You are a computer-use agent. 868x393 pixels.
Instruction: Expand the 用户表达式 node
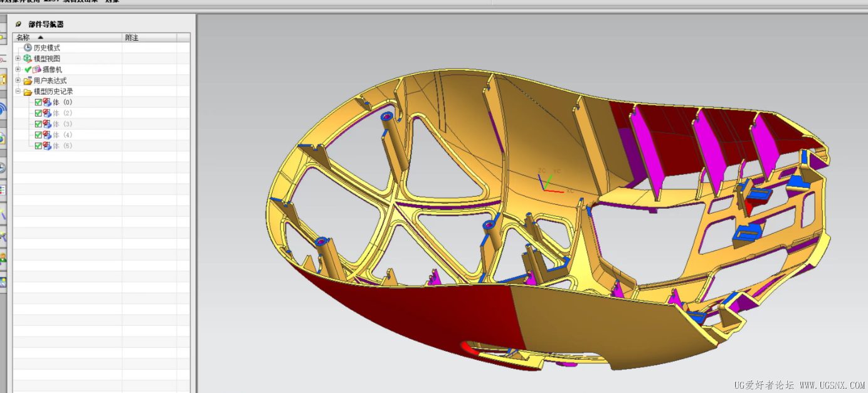click(18, 80)
